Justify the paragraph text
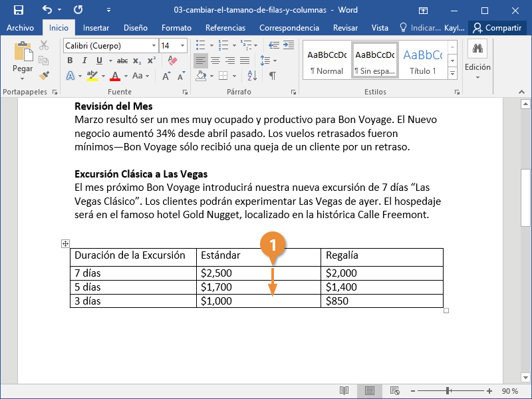Screen dimensions: 532x399 click(x=245, y=61)
